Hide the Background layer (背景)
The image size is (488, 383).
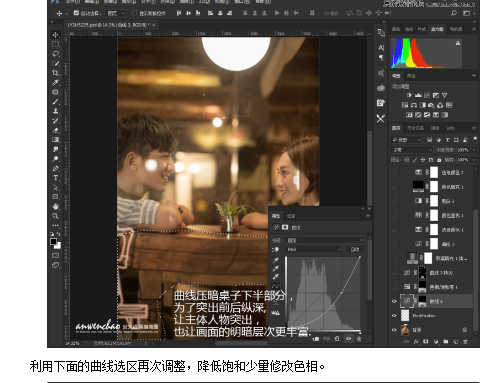(394, 330)
